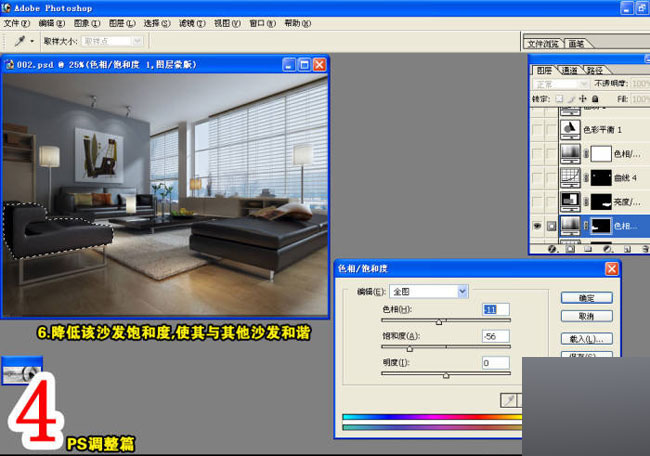The width and height of the screenshot is (650, 456).
Task: Click the add layer mask icon in the layers panel
Action: (x=570, y=249)
